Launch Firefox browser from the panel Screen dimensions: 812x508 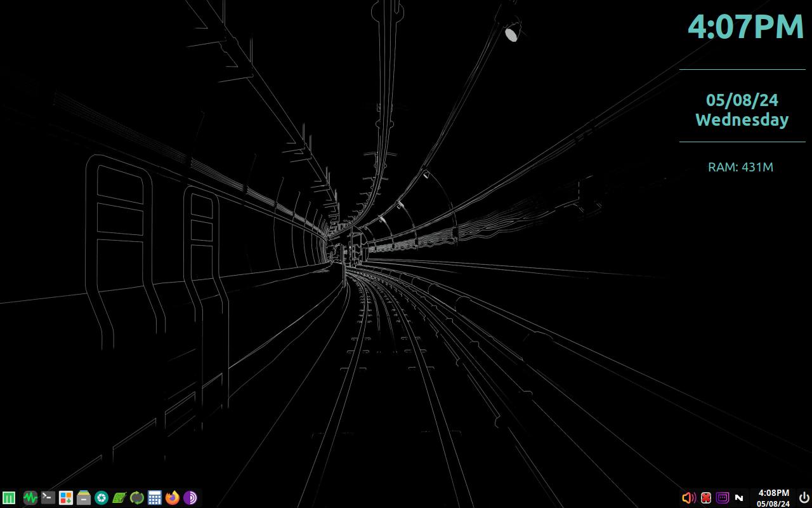173,498
